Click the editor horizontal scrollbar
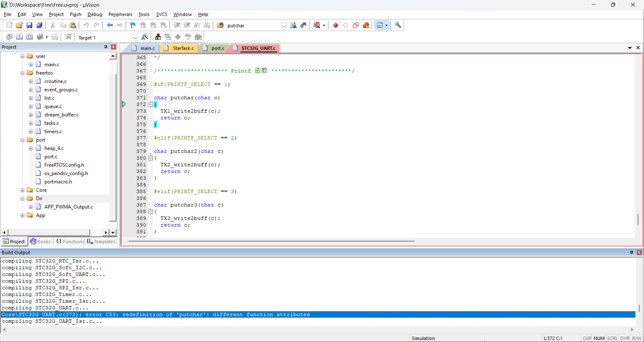The width and height of the screenshot is (644, 342). pyautogui.click(x=271, y=241)
